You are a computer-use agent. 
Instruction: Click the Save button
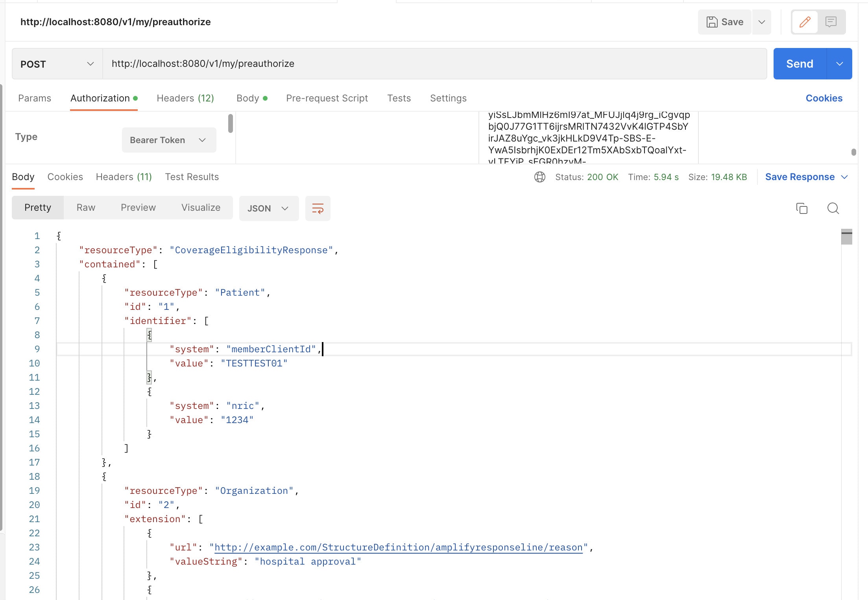pyautogui.click(x=725, y=22)
